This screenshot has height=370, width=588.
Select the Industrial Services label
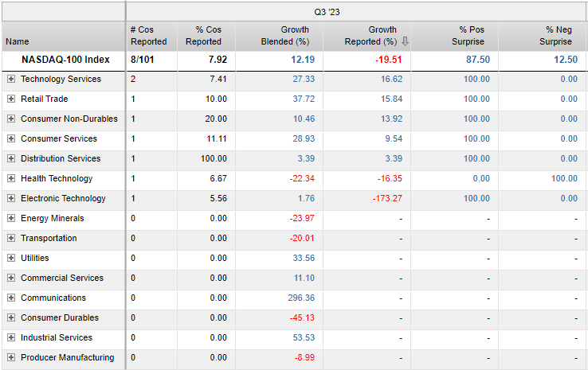point(57,337)
